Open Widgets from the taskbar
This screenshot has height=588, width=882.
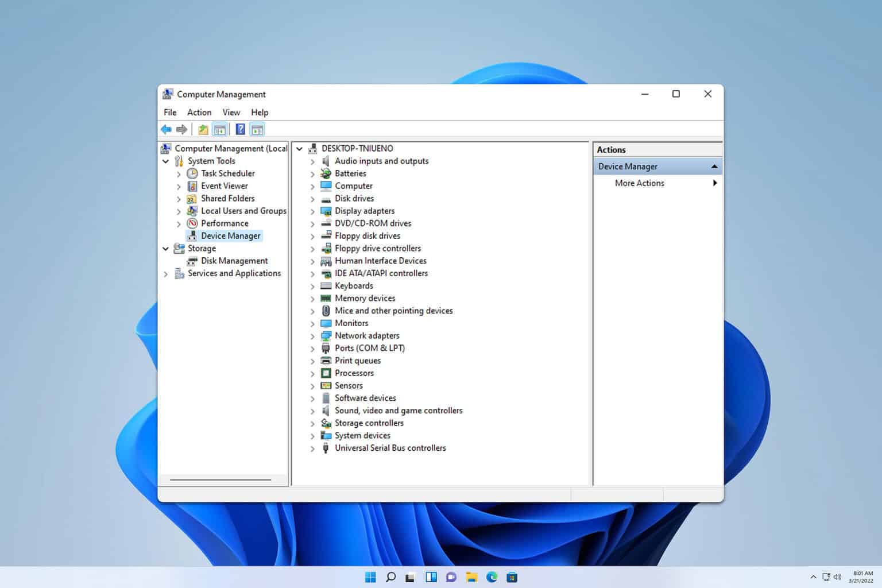[431, 577]
